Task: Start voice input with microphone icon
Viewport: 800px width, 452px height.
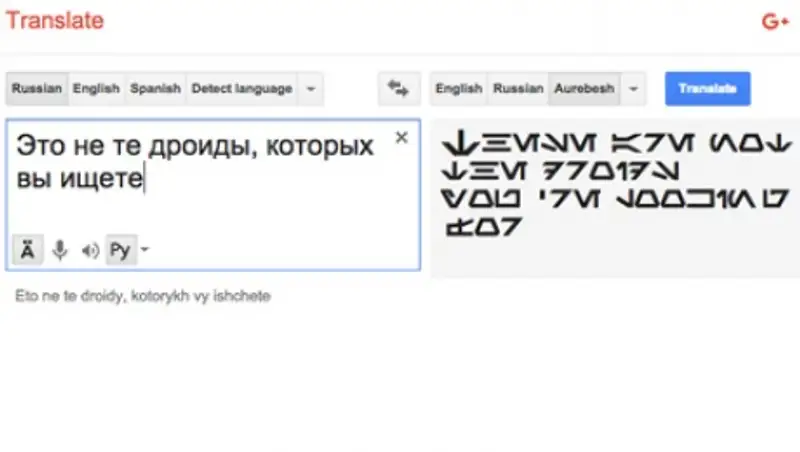Action: pos(60,250)
